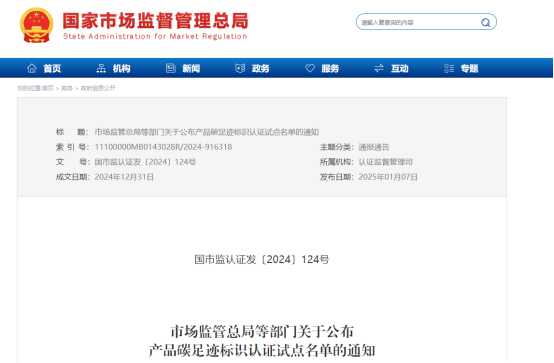Click the arrows icon beside 互动
This screenshot has width=554, height=363.
(x=379, y=68)
